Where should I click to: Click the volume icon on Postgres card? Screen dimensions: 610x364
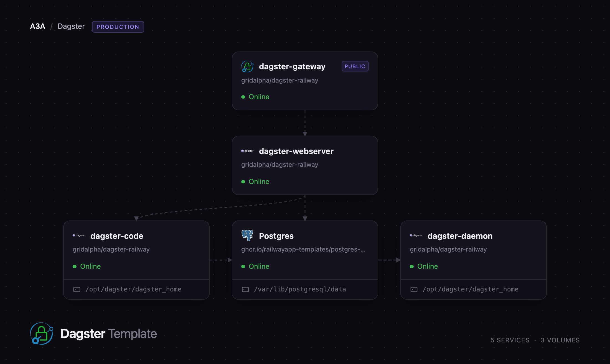pos(245,289)
